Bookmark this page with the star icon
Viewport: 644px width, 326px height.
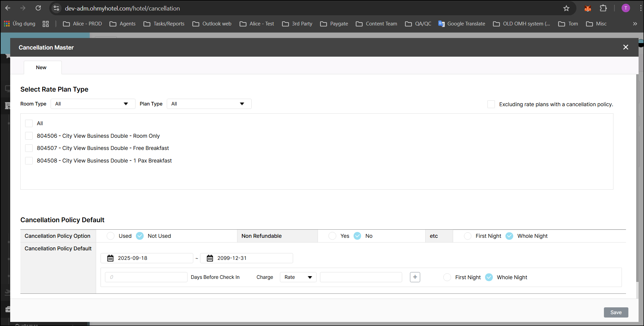click(566, 8)
